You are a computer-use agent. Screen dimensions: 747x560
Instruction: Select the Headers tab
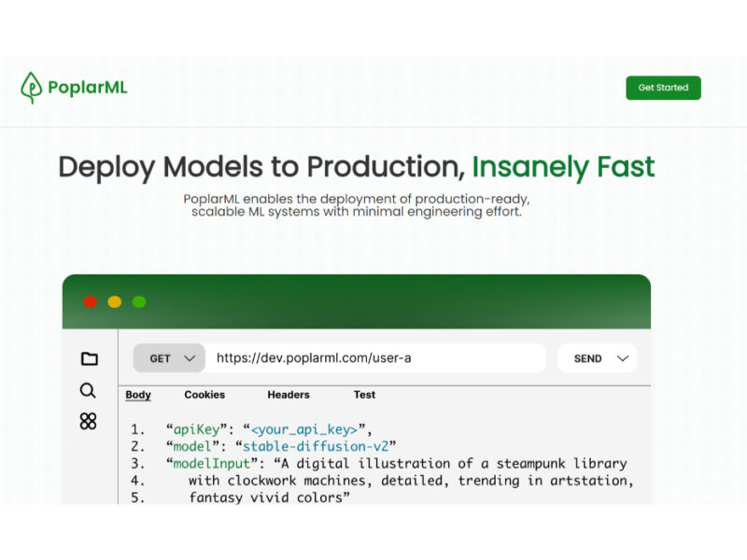click(x=289, y=395)
